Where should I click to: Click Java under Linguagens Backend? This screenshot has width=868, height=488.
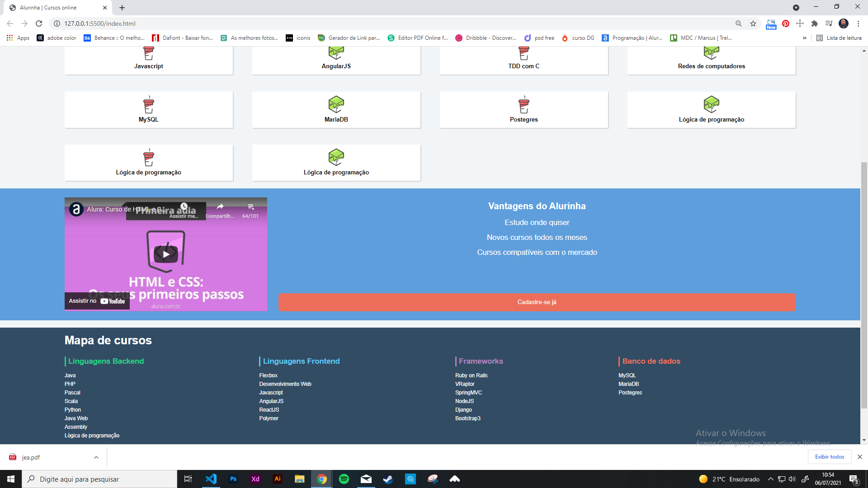pyautogui.click(x=70, y=375)
